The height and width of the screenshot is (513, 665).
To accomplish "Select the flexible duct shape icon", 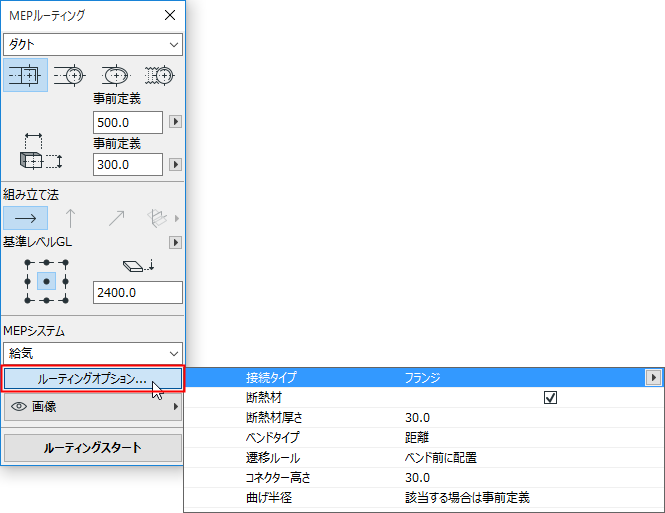I will click(159, 75).
